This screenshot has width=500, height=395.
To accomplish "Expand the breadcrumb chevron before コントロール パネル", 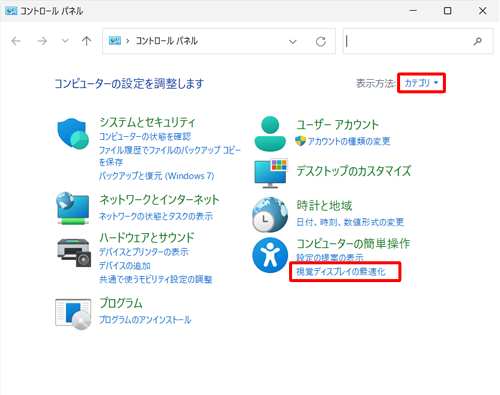I will (x=127, y=41).
